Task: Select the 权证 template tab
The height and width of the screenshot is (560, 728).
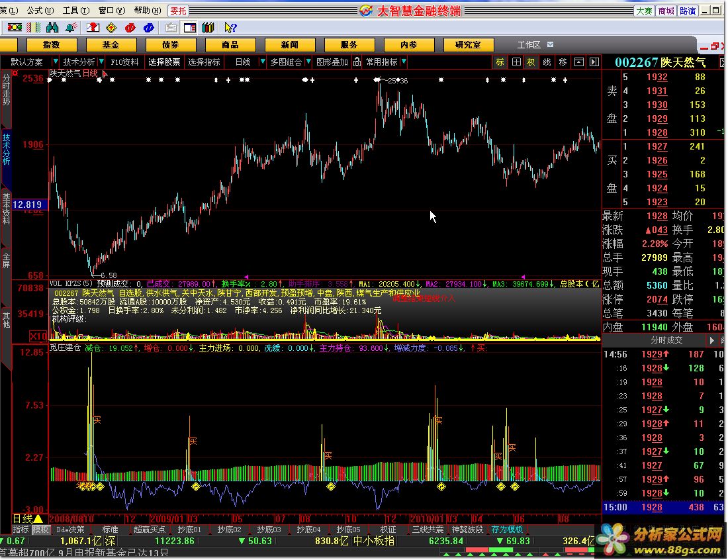Action: (388, 530)
